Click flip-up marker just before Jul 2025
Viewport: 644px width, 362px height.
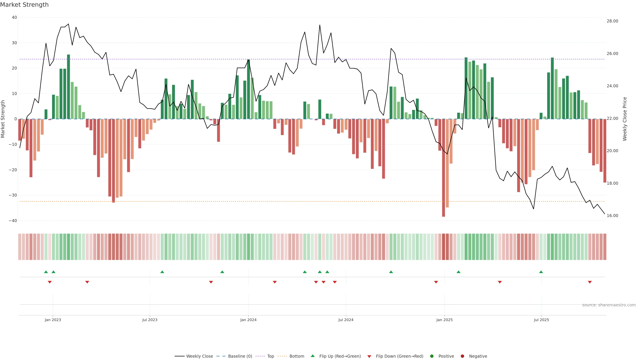click(541, 272)
